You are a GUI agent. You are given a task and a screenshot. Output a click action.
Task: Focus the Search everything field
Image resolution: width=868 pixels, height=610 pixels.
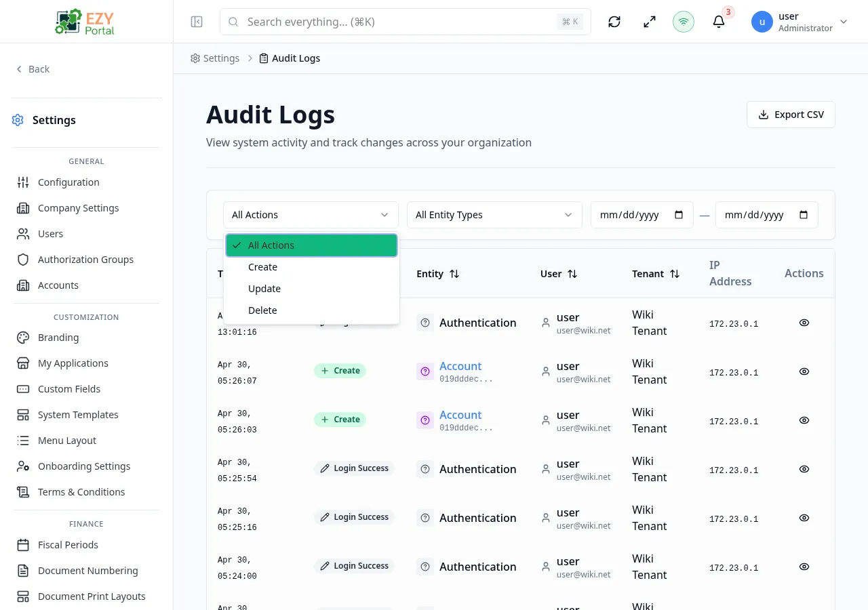(x=405, y=22)
